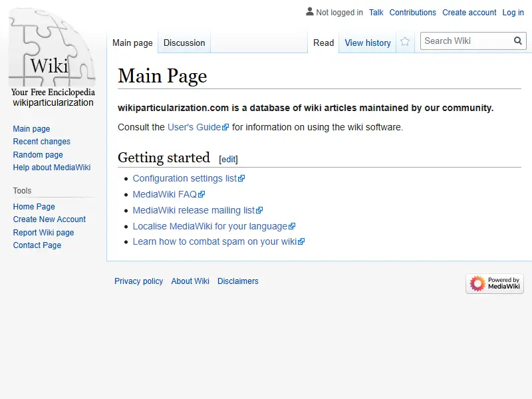
Task: Click the Not logged in text
Action: [x=339, y=13]
